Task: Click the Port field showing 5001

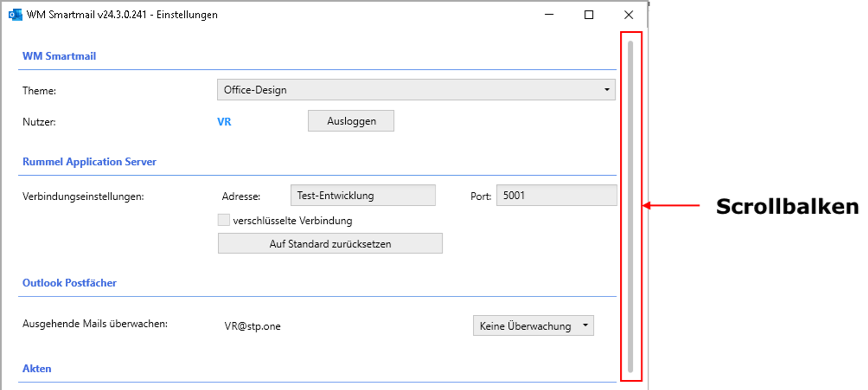Action: [x=556, y=195]
